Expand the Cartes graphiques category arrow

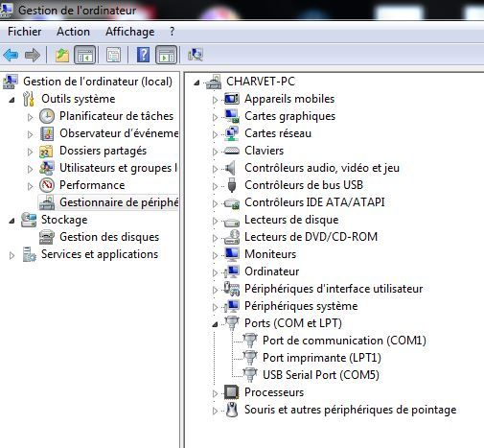(215, 117)
